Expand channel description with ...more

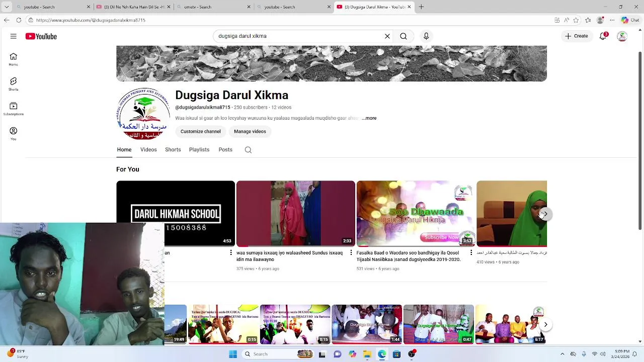(x=369, y=118)
